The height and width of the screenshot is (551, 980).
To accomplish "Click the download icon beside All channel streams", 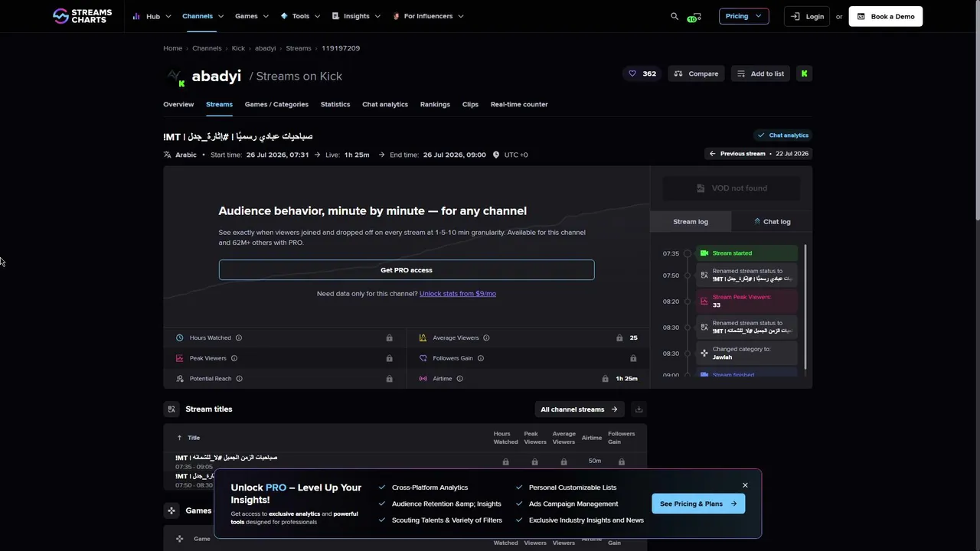I will pyautogui.click(x=639, y=409).
